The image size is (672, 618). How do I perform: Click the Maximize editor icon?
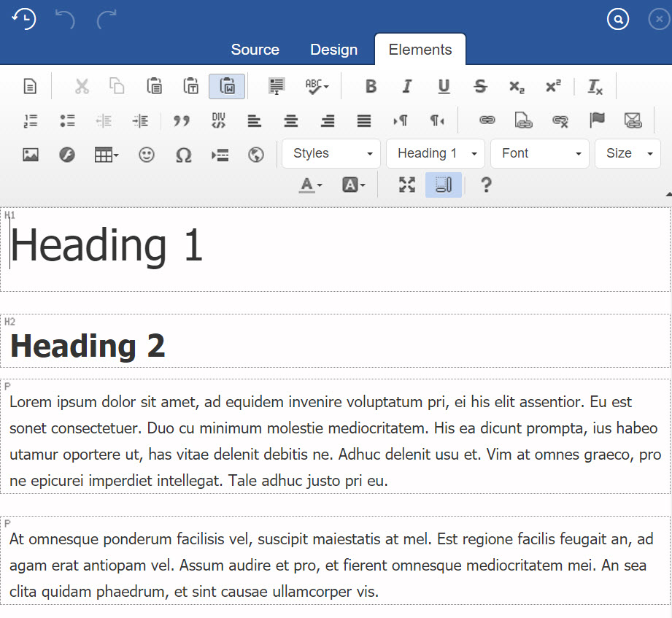click(407, 185)
